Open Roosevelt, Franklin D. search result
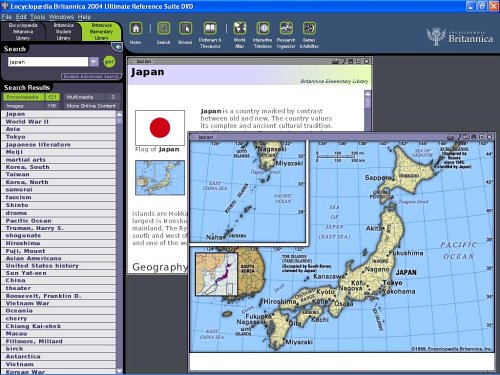 coord(59,296)
